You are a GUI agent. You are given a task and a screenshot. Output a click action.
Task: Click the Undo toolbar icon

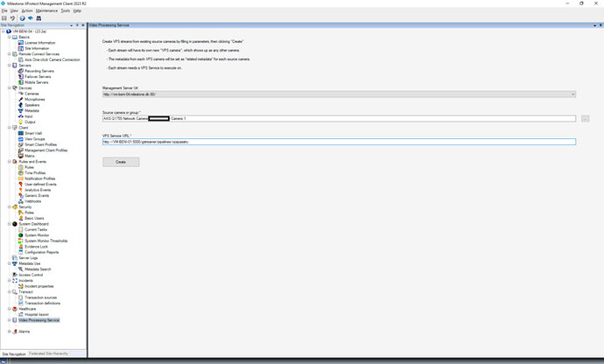[x=13, y=17]
